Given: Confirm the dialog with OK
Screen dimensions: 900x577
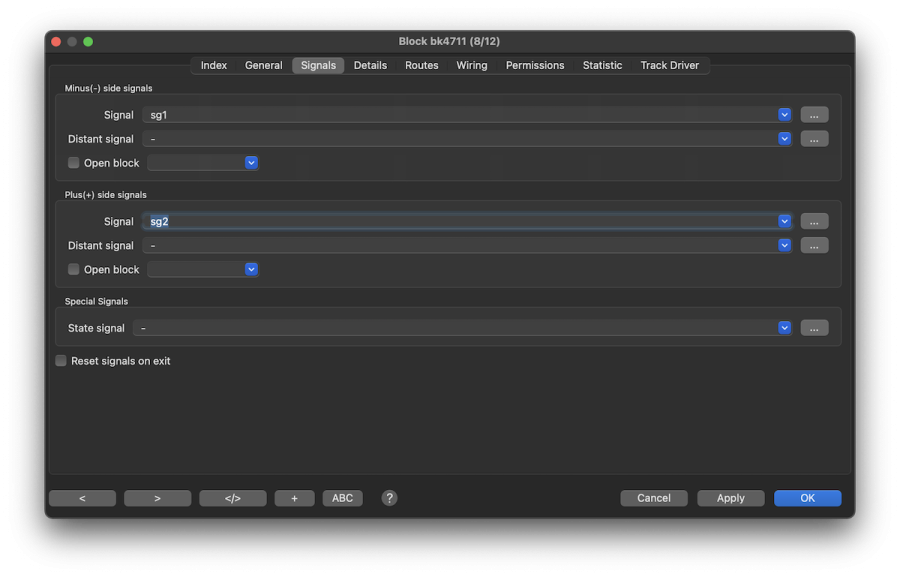Looking at the screenshot, I should (807, 498).
